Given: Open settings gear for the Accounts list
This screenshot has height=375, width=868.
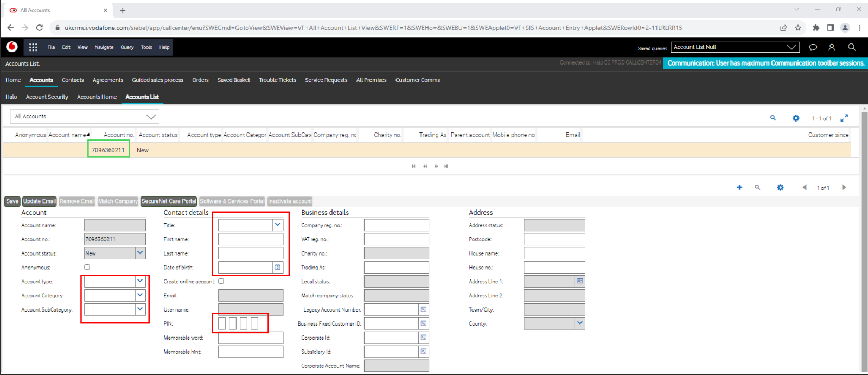Looking at the screenshot, I should tap(796, 118).
